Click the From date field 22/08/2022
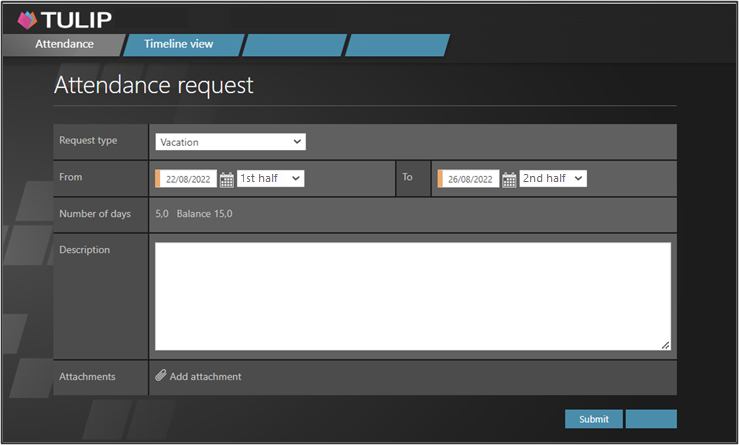 (x=188, y=179)
